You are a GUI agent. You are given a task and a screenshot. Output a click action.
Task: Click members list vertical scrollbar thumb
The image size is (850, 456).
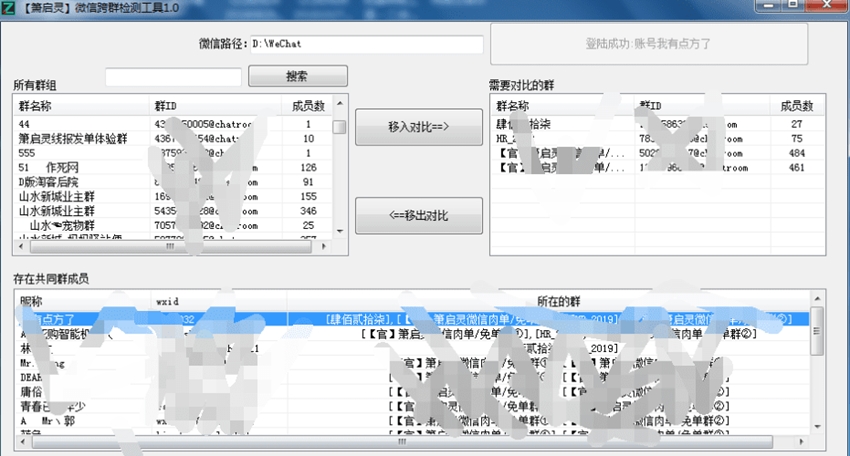[817, 331]
